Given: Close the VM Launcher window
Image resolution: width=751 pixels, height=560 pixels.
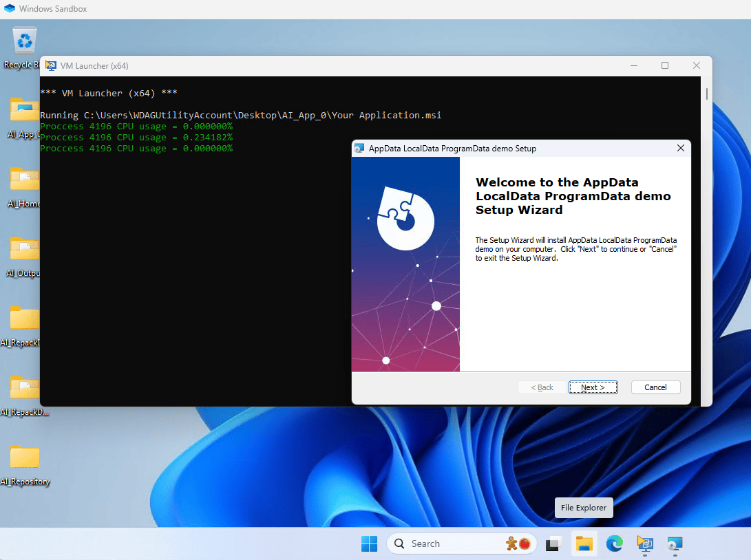Looking at the screenshot, I should point(697,65).
